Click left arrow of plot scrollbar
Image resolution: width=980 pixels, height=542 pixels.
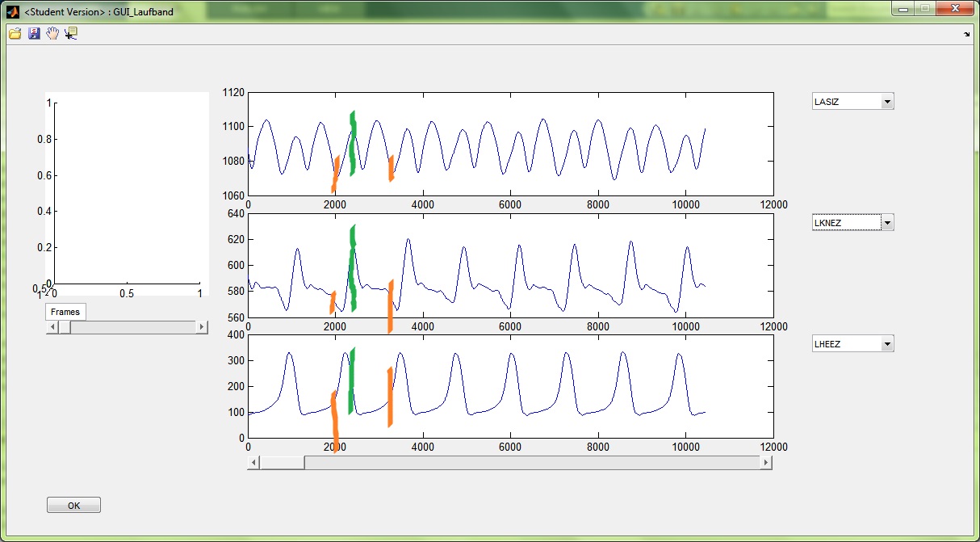254,463
